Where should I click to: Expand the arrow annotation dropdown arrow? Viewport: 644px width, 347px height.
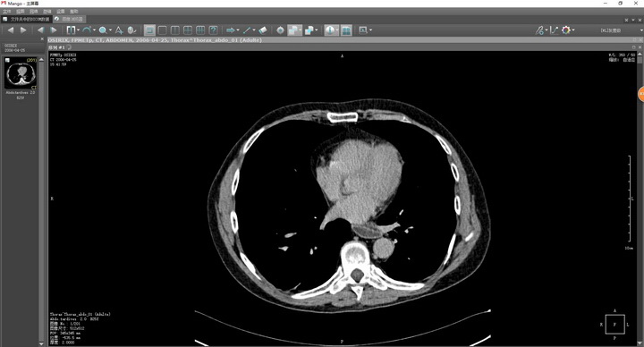[x=238, y=30]
